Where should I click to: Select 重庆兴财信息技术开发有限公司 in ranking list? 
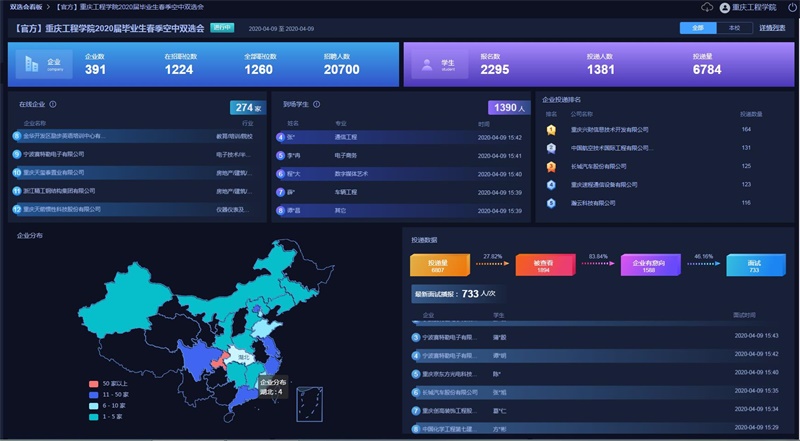click(x=610, y=129)
